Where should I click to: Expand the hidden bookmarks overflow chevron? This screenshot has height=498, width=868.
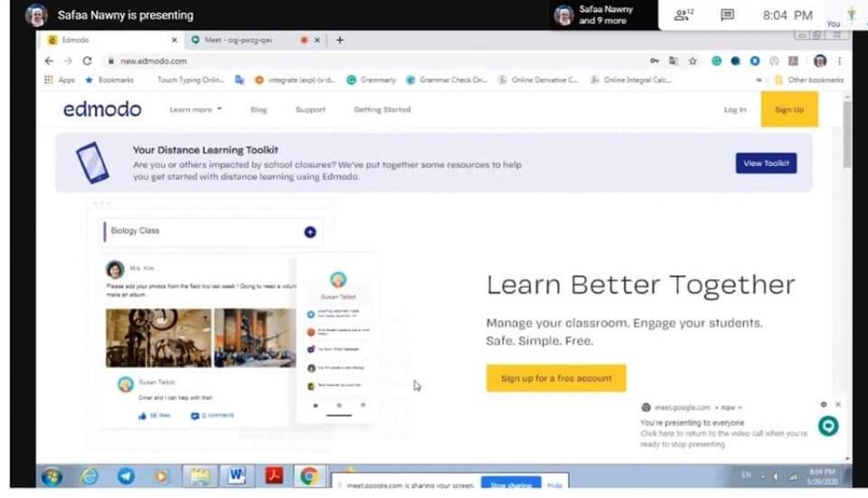click(x=759, y=80)
